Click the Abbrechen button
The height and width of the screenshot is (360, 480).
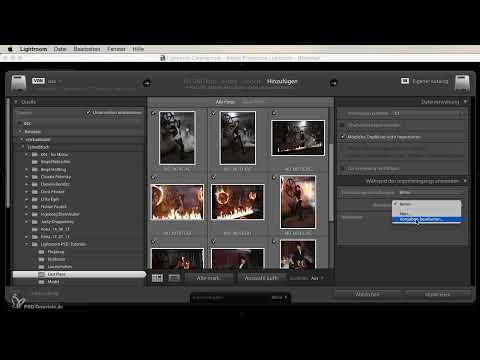(367, 294)
